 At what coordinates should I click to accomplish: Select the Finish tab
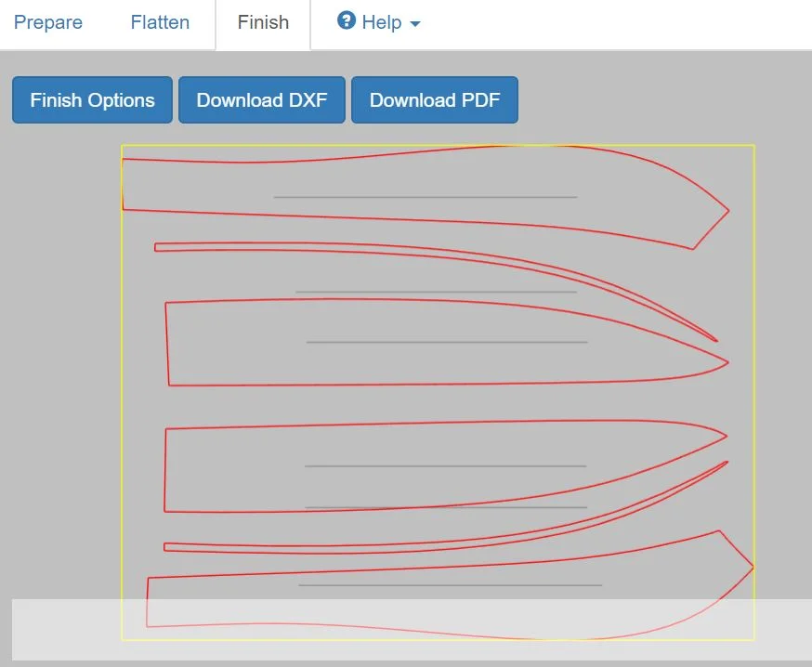262,22
